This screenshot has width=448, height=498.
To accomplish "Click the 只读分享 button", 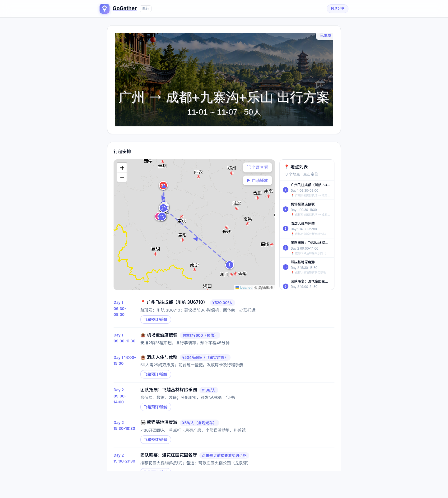I will coord(338,9).
